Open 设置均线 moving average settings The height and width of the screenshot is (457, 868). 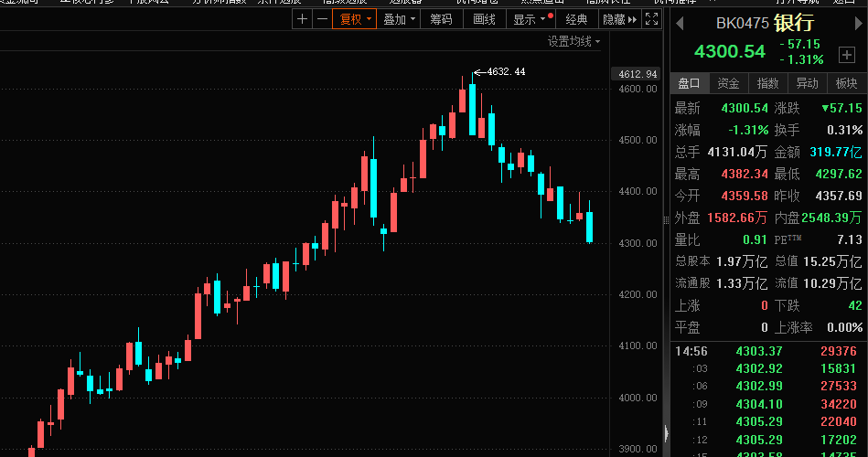click(573, 41)
